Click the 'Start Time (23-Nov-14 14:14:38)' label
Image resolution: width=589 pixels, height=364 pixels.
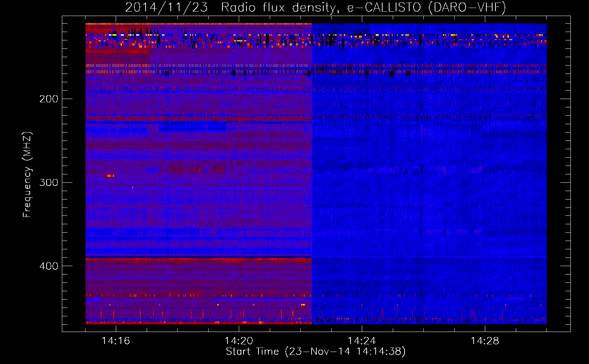[x=316, y=352]
